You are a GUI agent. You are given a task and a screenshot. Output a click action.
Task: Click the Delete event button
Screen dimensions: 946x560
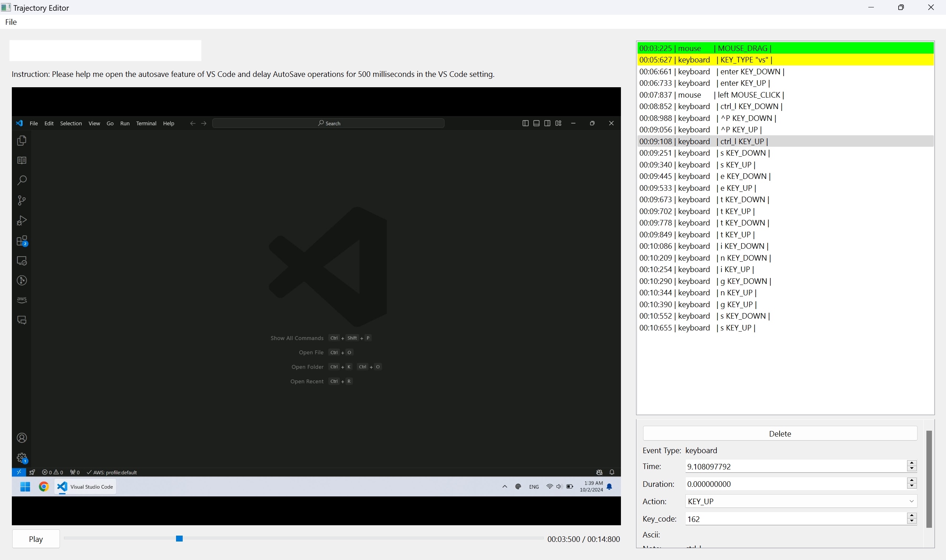pyautogui.click(x=780, y=434)
